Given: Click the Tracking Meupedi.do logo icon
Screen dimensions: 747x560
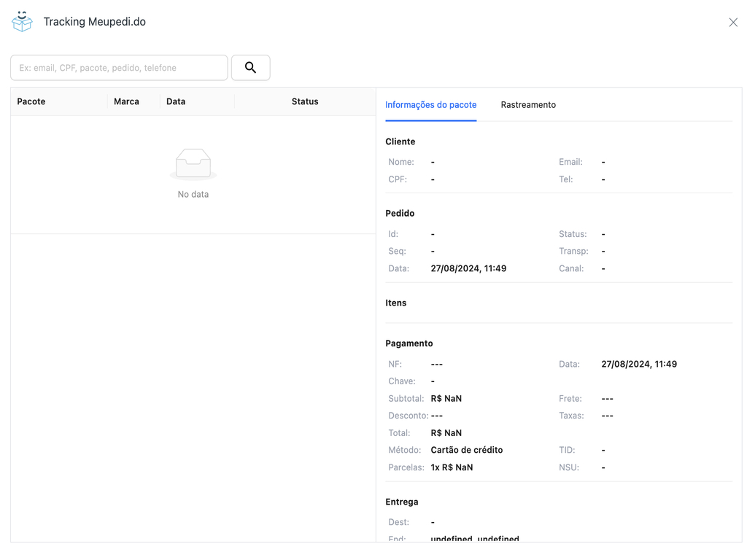Looking at the screenshot, I should (21, 21).
